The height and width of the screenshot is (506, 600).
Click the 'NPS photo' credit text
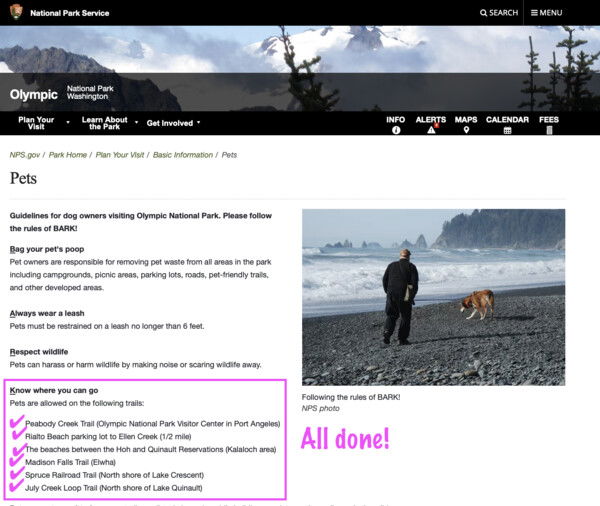(321, 408)
